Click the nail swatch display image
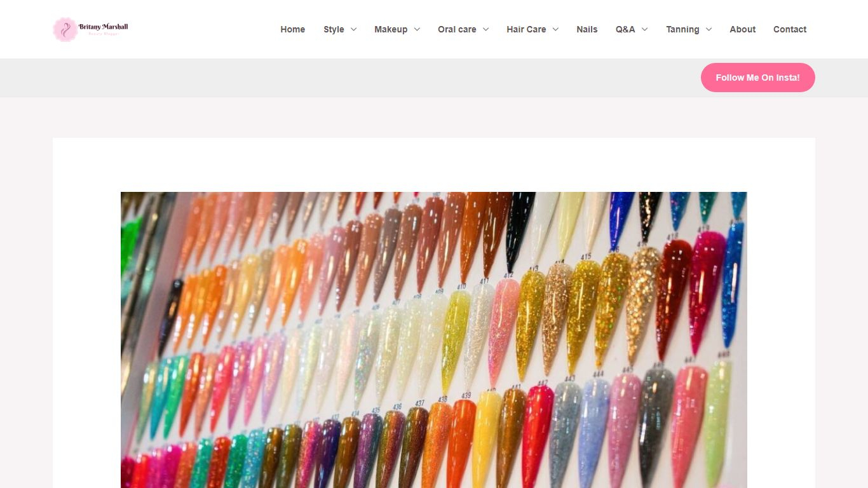The height and width of the screenshot is (488, 868). click(x=434, y=340)
